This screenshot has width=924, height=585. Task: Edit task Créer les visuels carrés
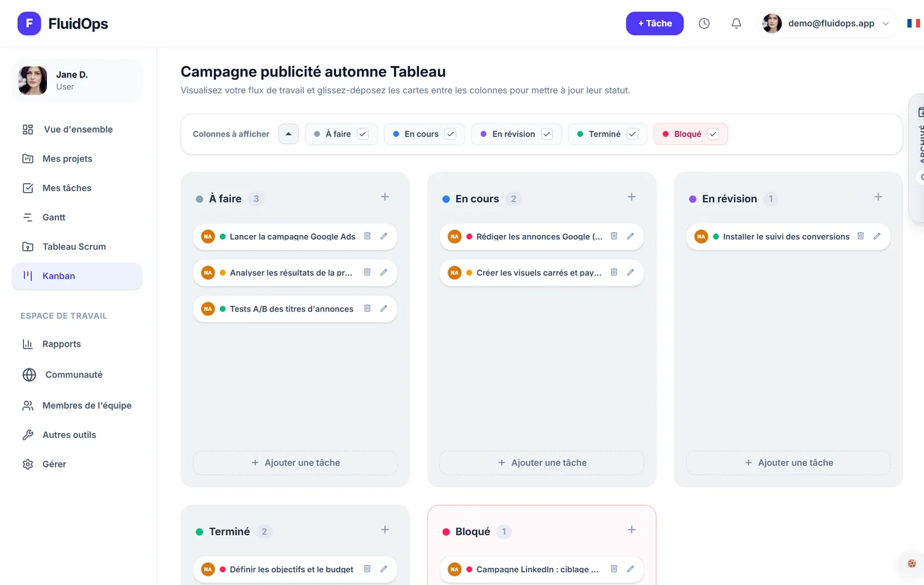[x=630, y=272]
